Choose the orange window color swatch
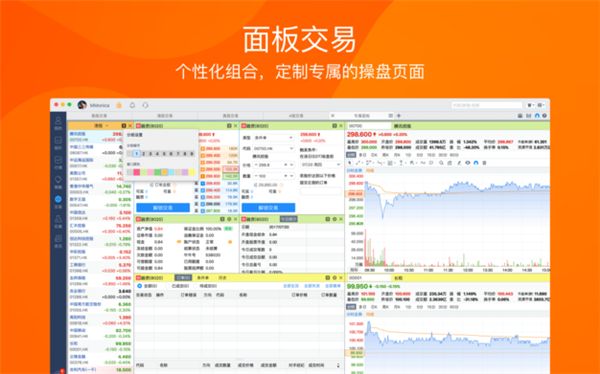The height and width of the screenshot is (374, 600). [x=164, y=172]
